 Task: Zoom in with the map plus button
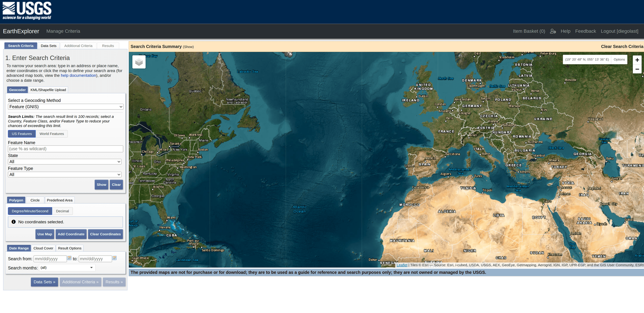point(637,60)
